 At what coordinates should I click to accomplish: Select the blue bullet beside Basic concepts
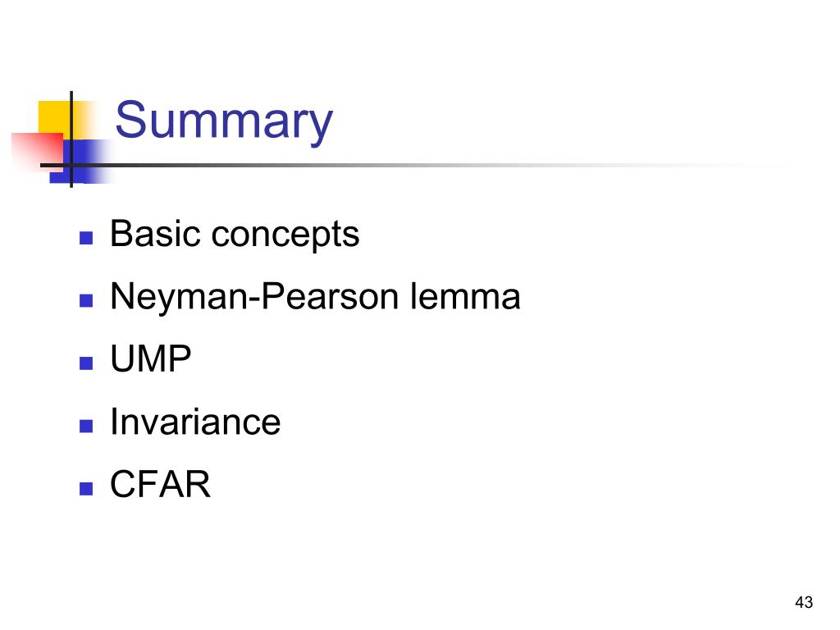pyautogui.click(x=85, y=237)
